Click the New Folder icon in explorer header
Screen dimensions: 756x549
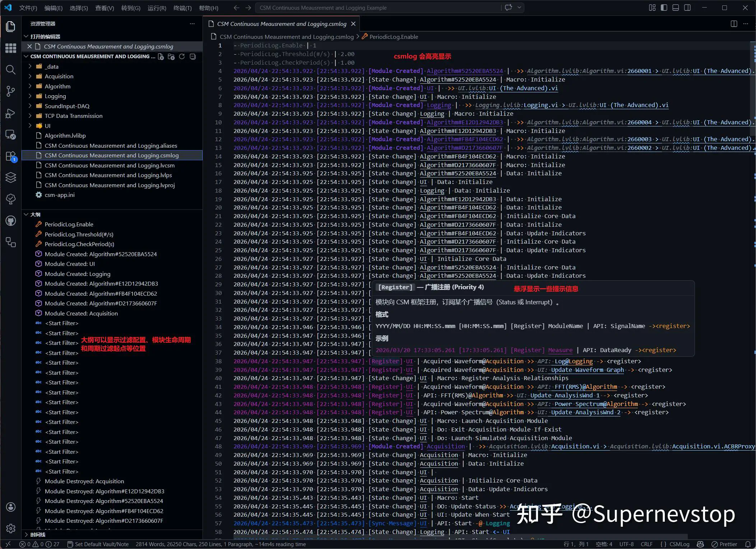click(x=171, y=56)
